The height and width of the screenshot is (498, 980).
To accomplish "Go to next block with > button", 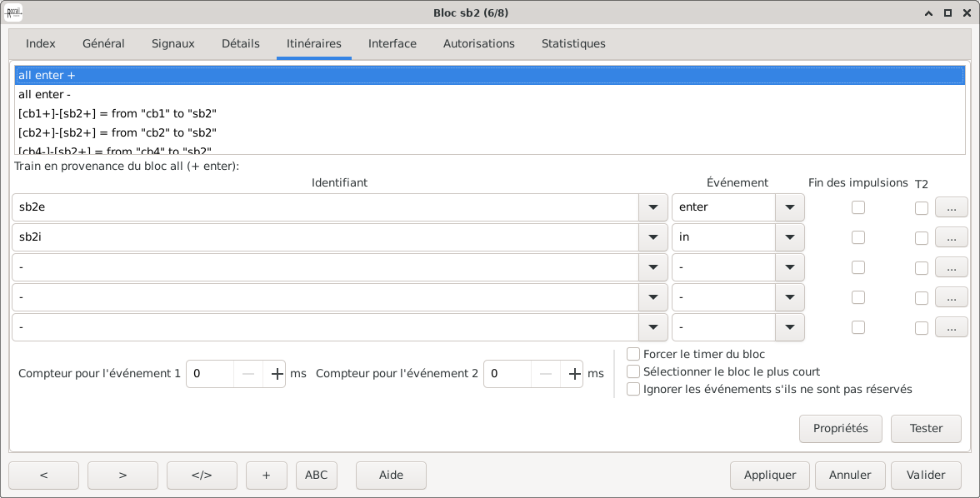I will 122,476.
